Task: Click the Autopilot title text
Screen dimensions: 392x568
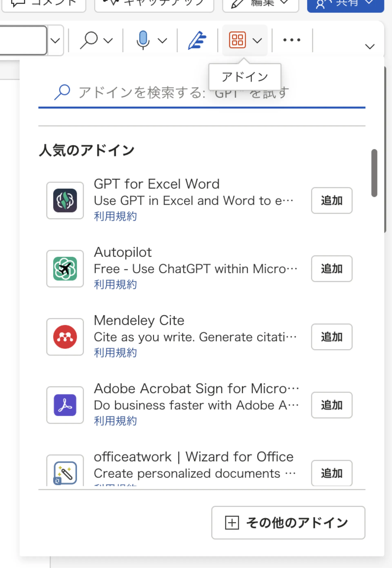Action: tap(123, 252)
